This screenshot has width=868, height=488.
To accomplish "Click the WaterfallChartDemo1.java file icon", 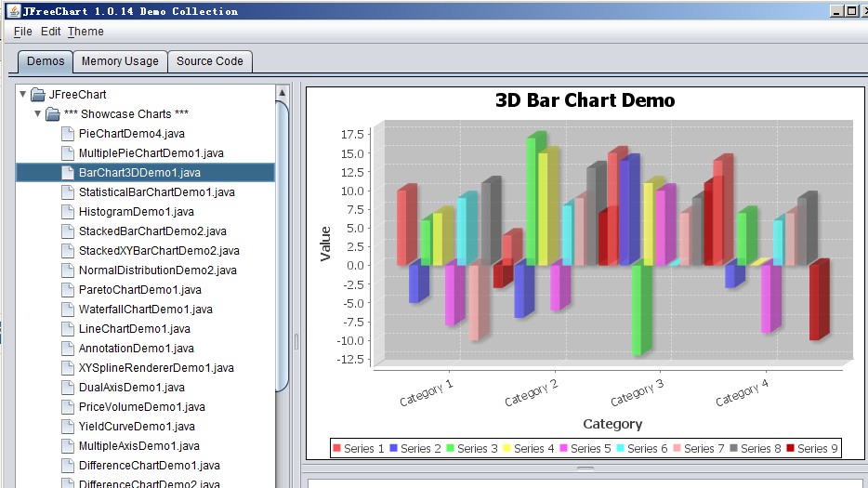I will coord(68,310).
